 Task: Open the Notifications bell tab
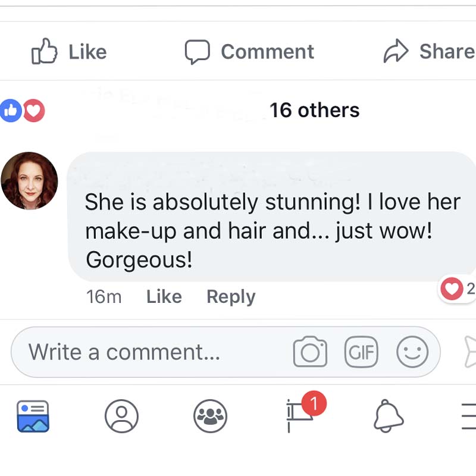click(389, 416)
